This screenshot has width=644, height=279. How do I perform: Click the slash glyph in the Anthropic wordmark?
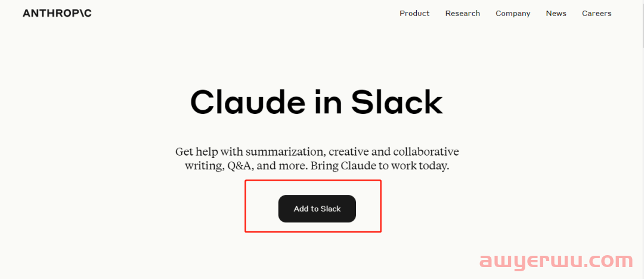tap(80, 13)
